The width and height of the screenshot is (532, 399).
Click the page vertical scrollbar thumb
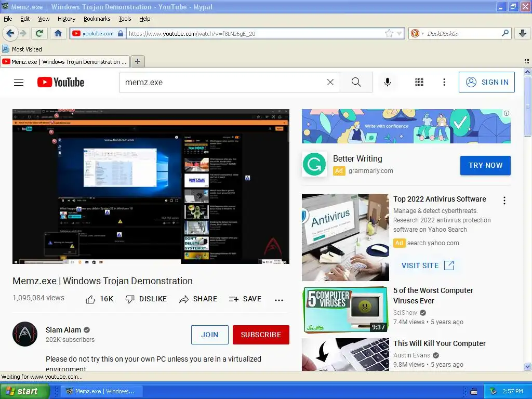pos(527,106)
